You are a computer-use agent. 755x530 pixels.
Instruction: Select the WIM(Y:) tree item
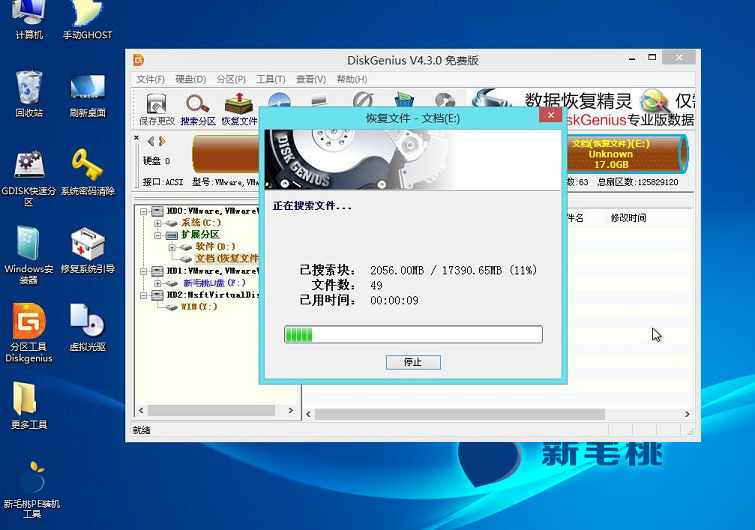(x=199, y=307)
